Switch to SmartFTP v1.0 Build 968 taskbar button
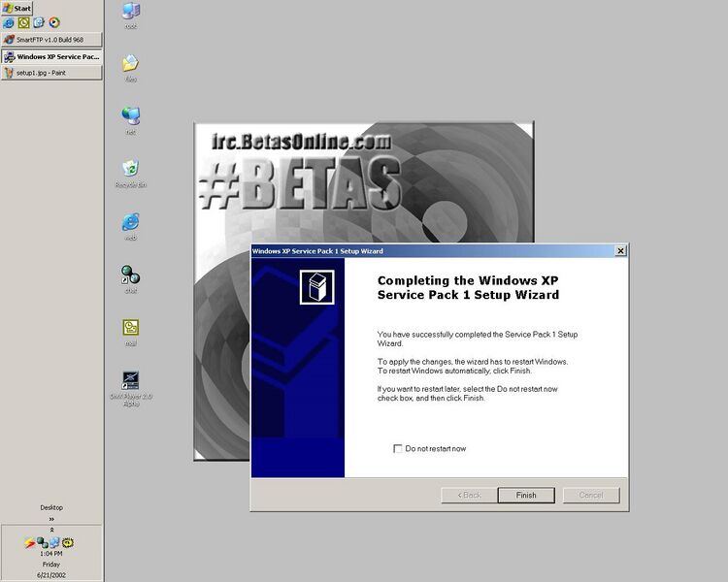 (x=51, y=40)
